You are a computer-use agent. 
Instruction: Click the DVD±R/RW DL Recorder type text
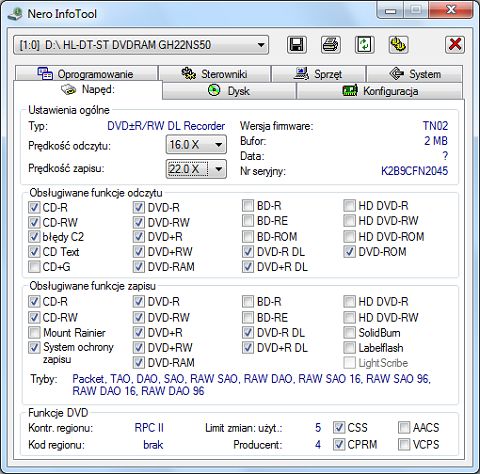click(166, 126)
